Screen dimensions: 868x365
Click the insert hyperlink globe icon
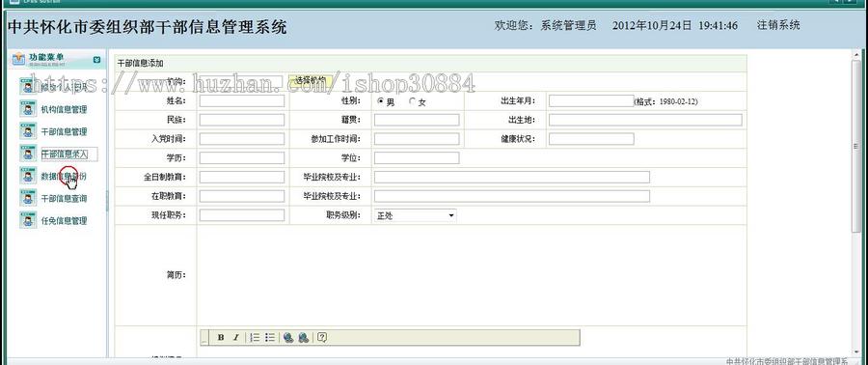tap(288, 337)
